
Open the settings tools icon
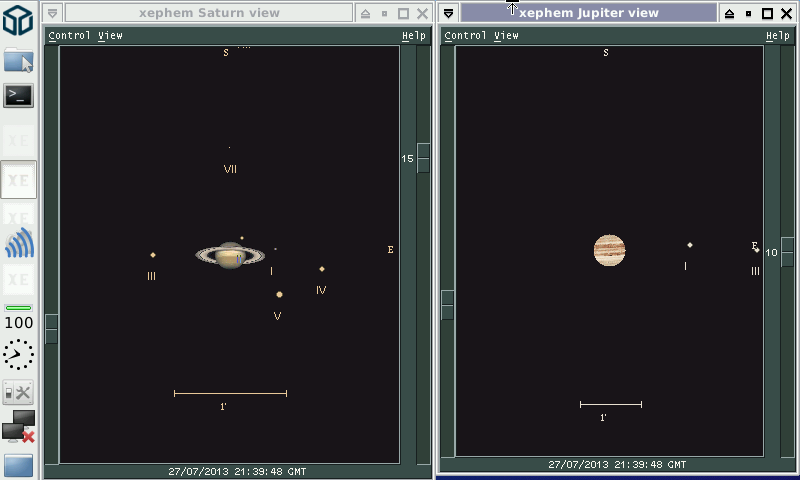[18, 392]
